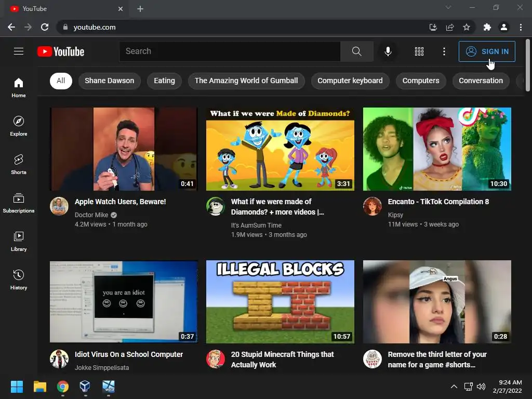The height and width of the screenshot is (399, 532).
Task: Open File Explorer from taskbar
Action: [39, 387]
